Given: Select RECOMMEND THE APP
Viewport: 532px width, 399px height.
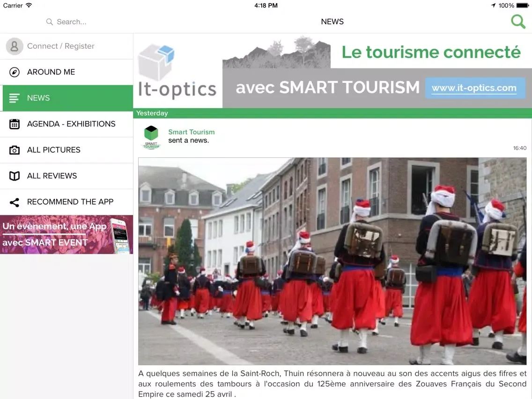Looking at the screenshot, I should (66, 202).
